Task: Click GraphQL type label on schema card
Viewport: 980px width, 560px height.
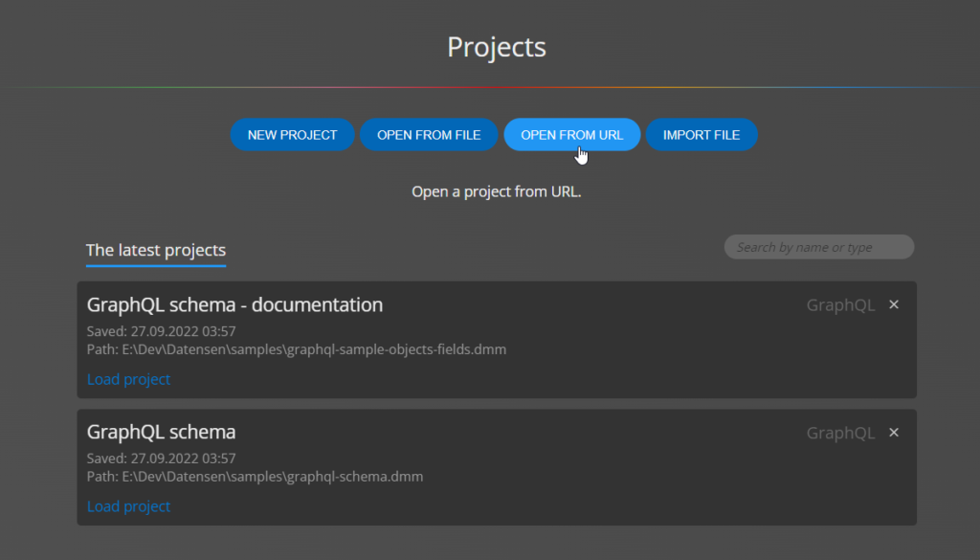Action: [x=840, y=433]
